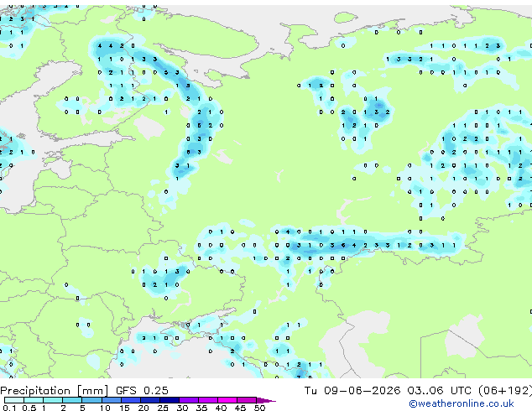
Task: Click the '30' legend scale label
Action: click(182, 408)
